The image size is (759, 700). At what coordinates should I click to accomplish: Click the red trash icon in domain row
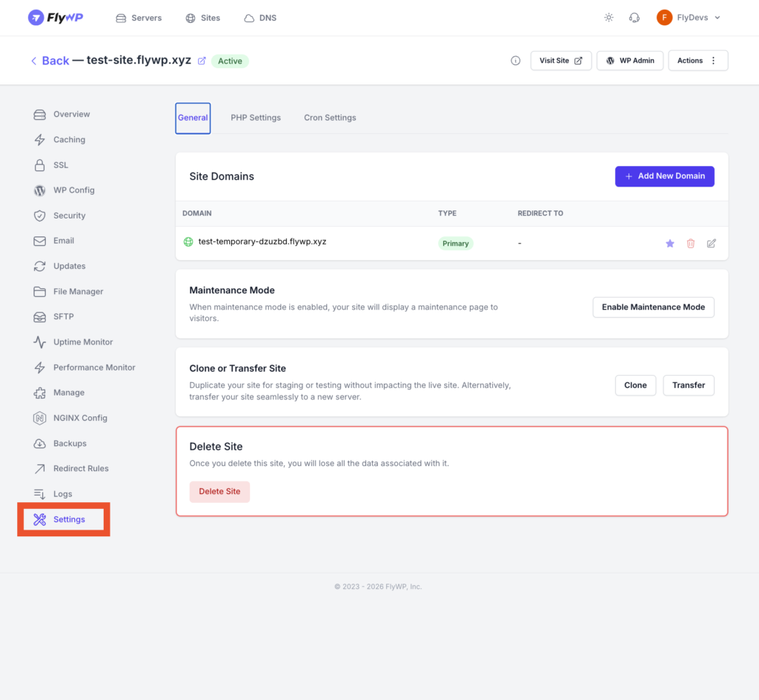691,244
